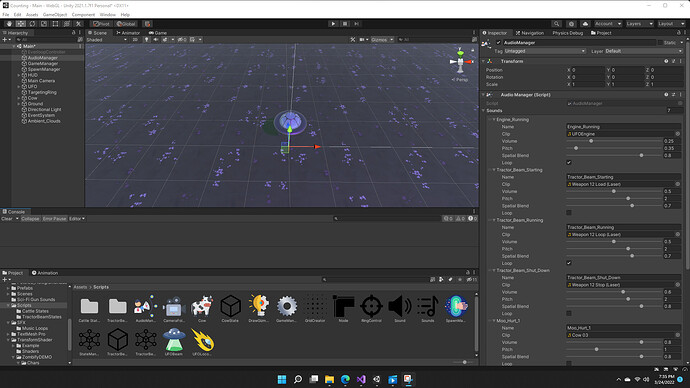Collapse the Transform component
Viewport: 690px width, 388px height.
pyautogui.click(x=483, y=61)
